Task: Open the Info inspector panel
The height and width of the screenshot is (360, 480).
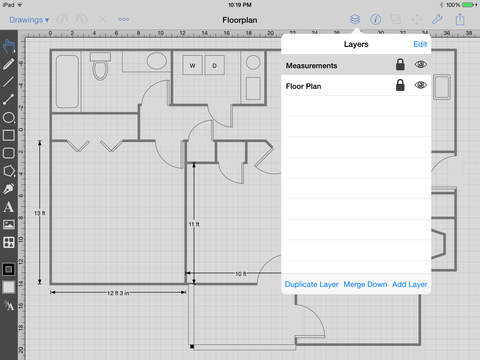Action: coord(376,20)
